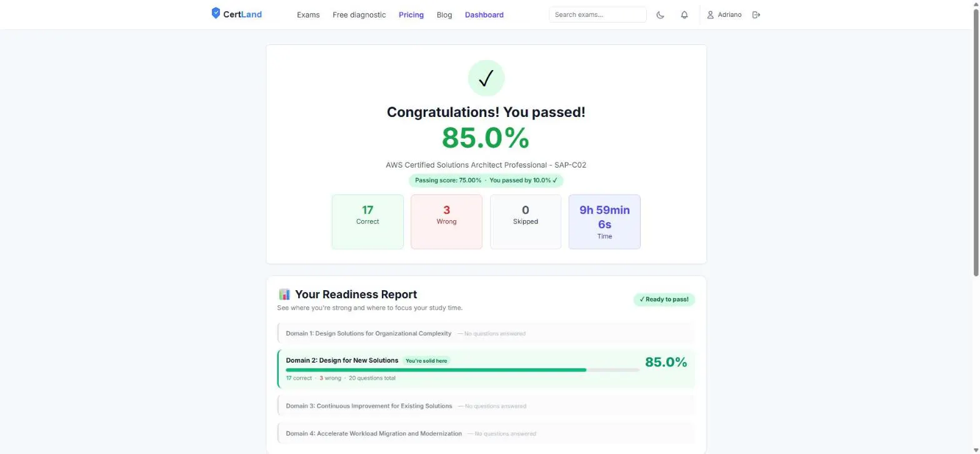Click the Your Readiness Report heading
980x454 pixels.
tap(356, 295)
